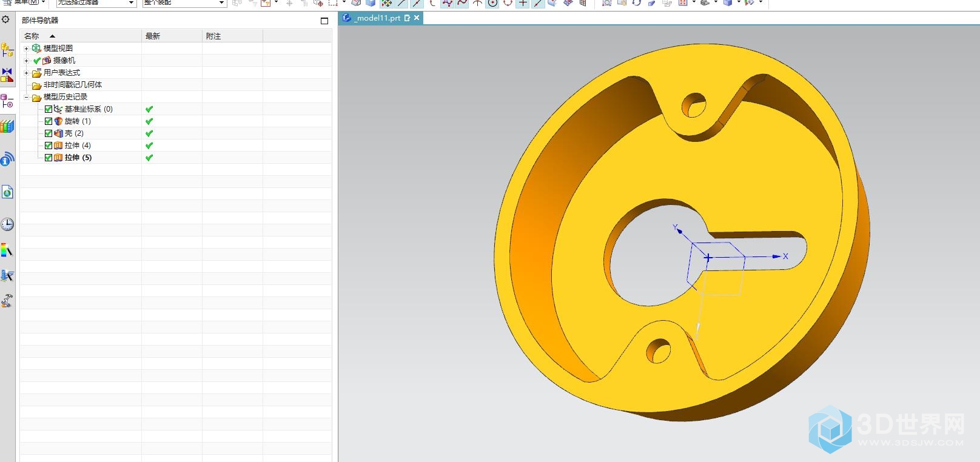This screenshot has width=980, height=462.
Task: Click the Shell (2) feature icon
Action: pyautogui.click(x=58, y=133)
